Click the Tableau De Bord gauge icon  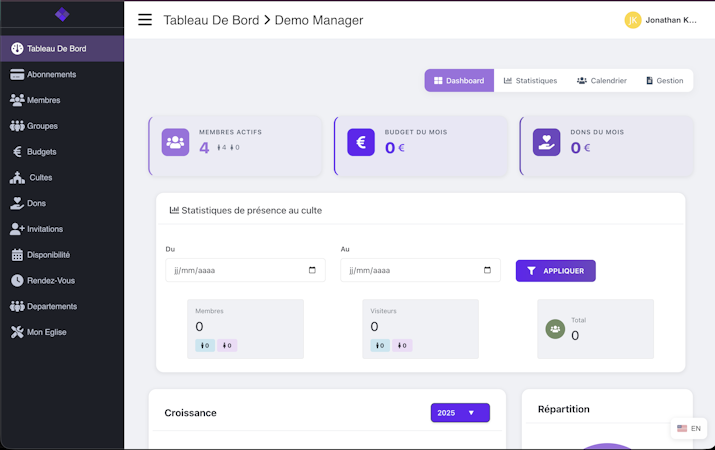point(17,48)
